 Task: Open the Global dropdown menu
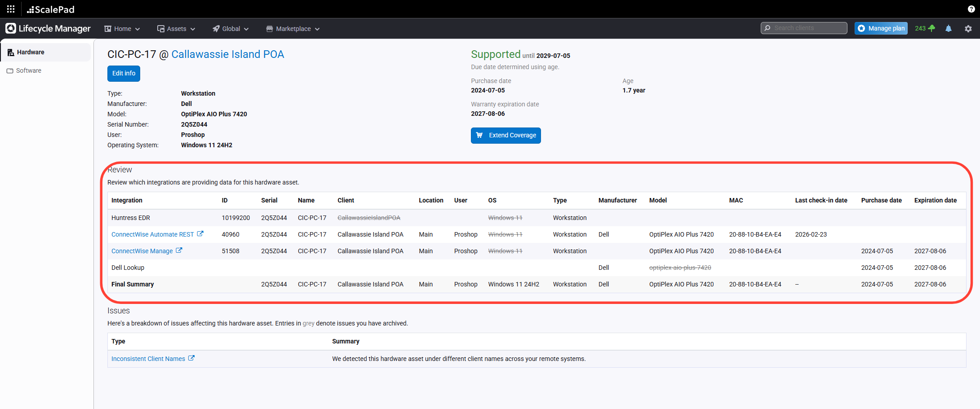coord(231,29)
